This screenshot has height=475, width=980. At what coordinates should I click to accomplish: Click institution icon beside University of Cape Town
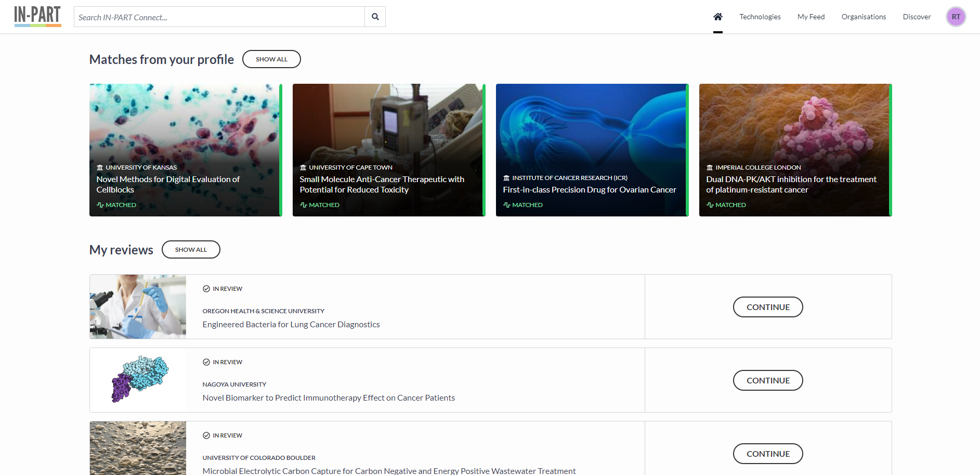coord(303,168)
